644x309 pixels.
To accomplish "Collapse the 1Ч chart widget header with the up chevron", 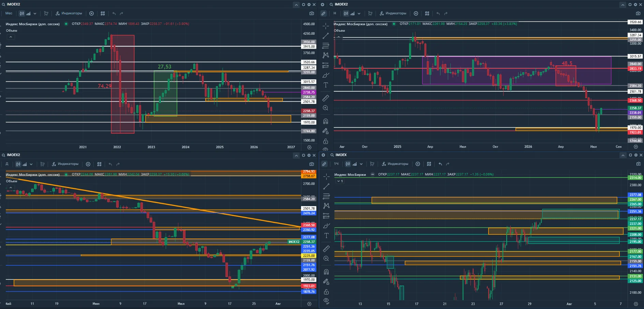I will [x=623, y=155].
